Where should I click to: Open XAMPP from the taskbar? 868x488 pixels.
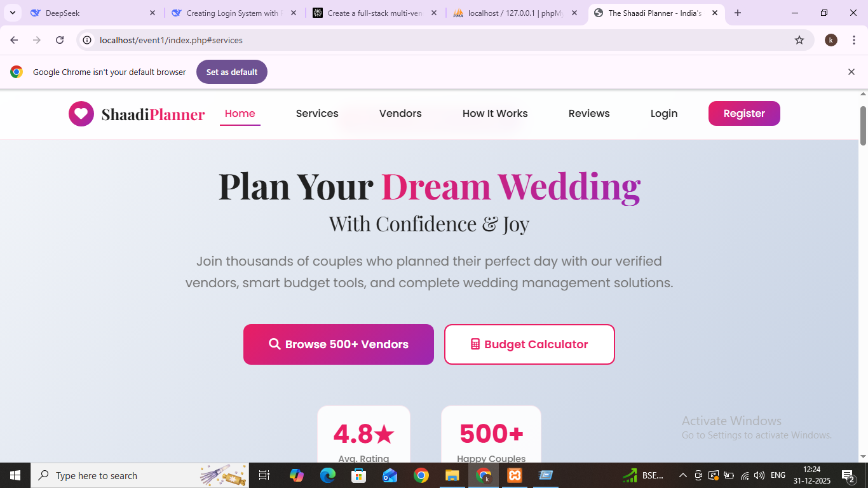point(515,475)
